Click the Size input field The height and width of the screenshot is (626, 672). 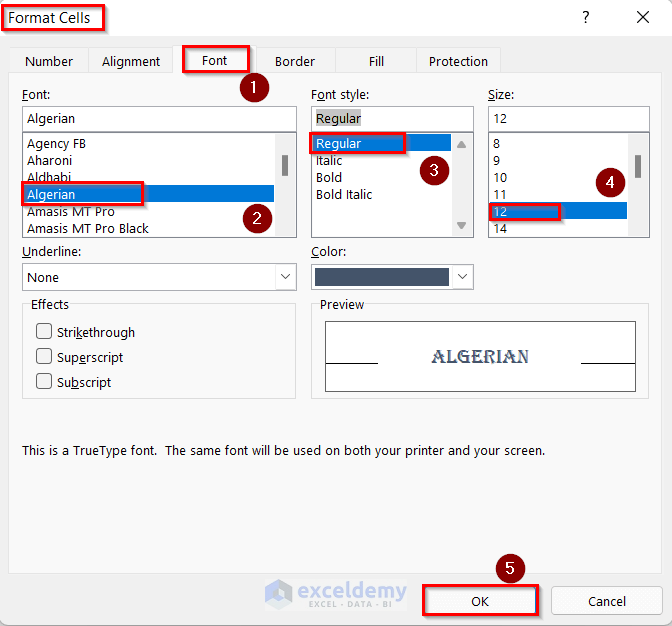tap(569, 119)
